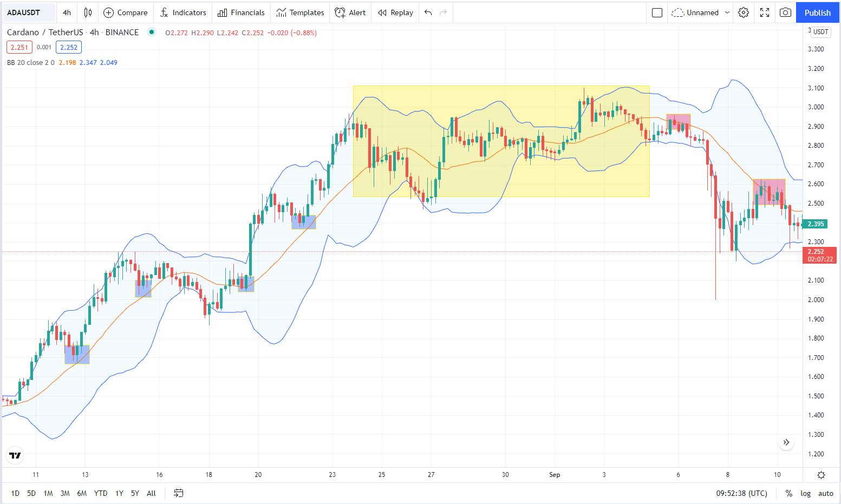The height and width of the screenshot is (504, 841).
Task: Click Compare to add a symbol
Action: [x=125, y=12]
